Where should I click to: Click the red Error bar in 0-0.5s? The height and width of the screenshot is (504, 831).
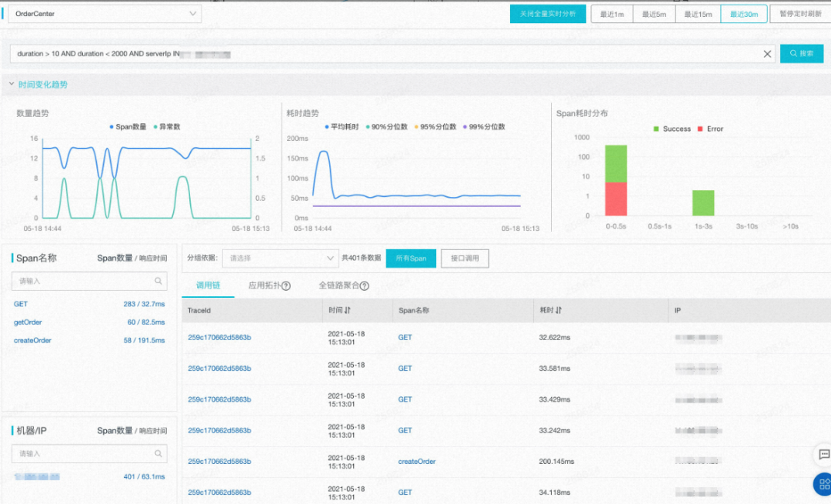coord(616,199)
